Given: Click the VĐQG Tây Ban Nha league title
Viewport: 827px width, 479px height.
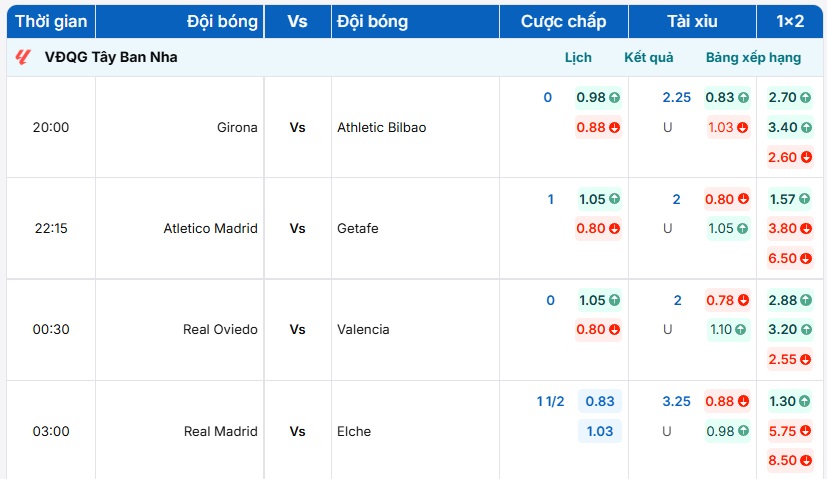Looking at the screenshot, I should tap(111, 58).
